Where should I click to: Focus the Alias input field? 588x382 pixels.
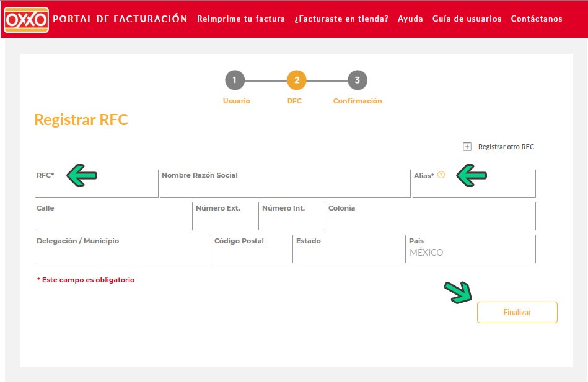coord(474,183)
